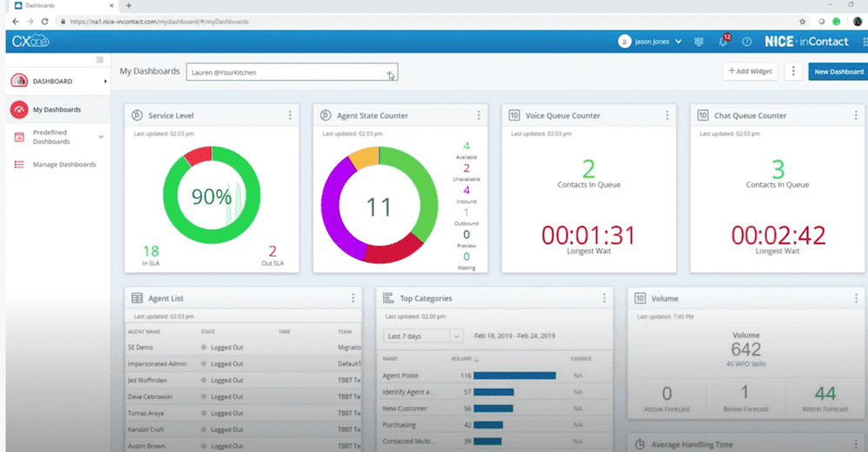Screen dimensions: 868x452
Task: Open Chat Queue Counter widget options
Action: (x=856, y=115)
